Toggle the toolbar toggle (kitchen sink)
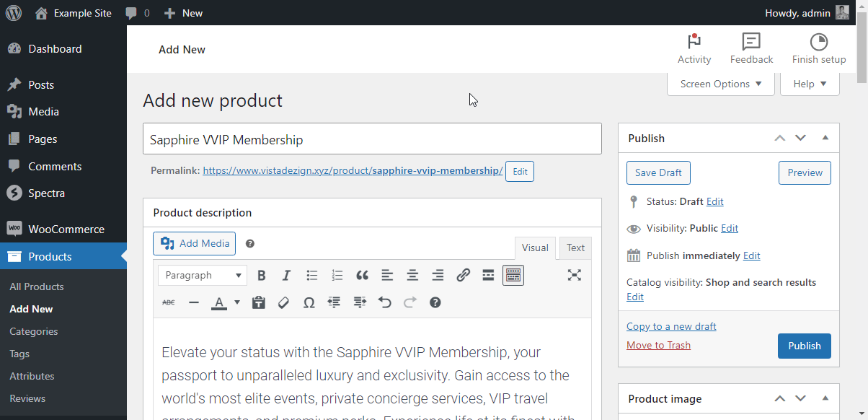868x420 pixels. (513, 276)
